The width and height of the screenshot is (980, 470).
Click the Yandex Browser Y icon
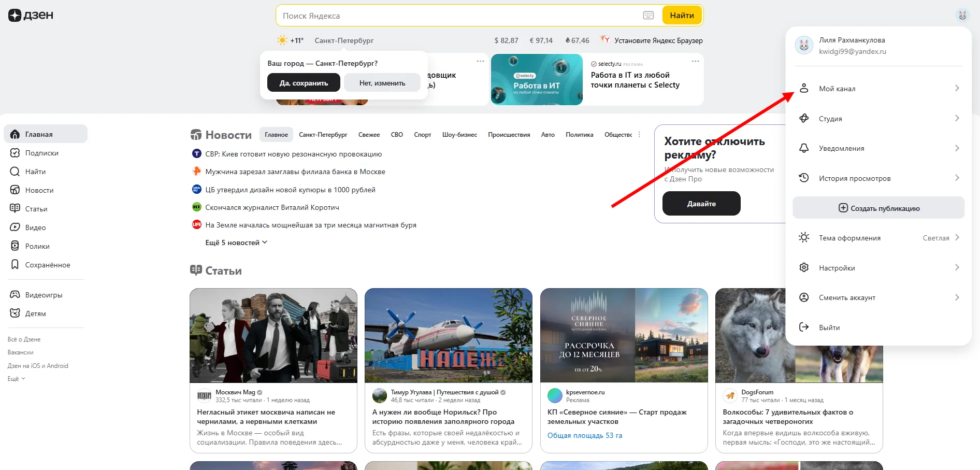pyautogui.click(x=604, y=39)
